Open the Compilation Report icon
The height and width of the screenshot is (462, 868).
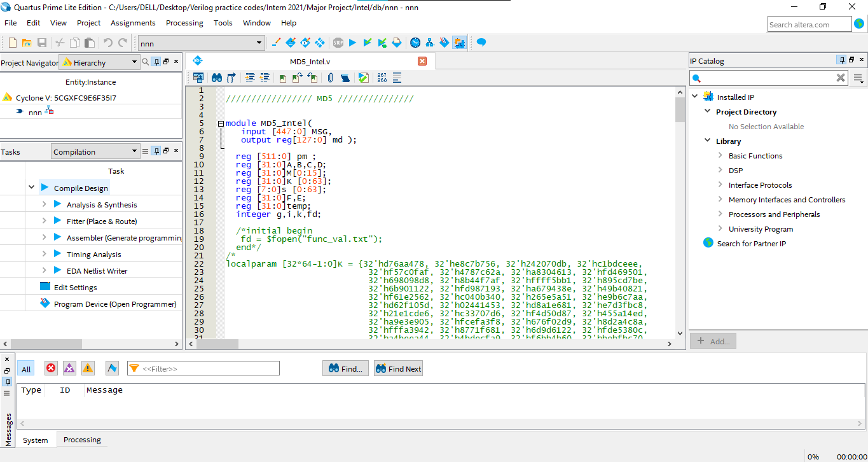point(397,43)
